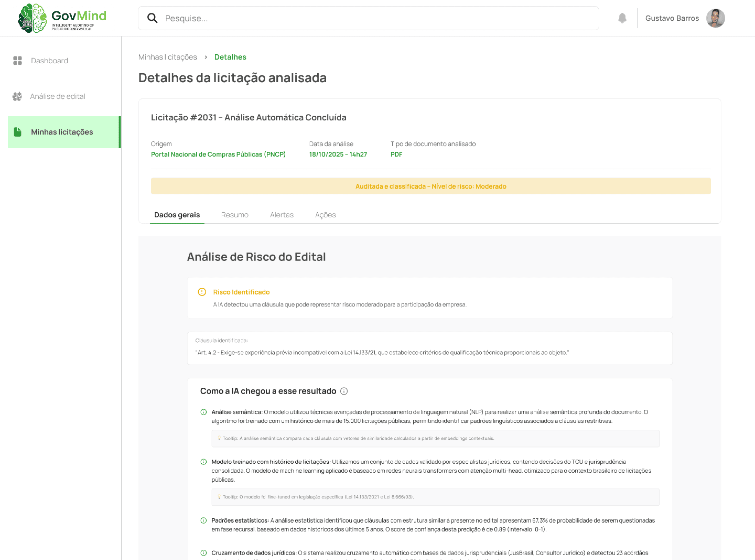Click the Padrões estatísticos info icon
Image resolution: width=755 pixels, height=560 pixels.
click(204, 520)
